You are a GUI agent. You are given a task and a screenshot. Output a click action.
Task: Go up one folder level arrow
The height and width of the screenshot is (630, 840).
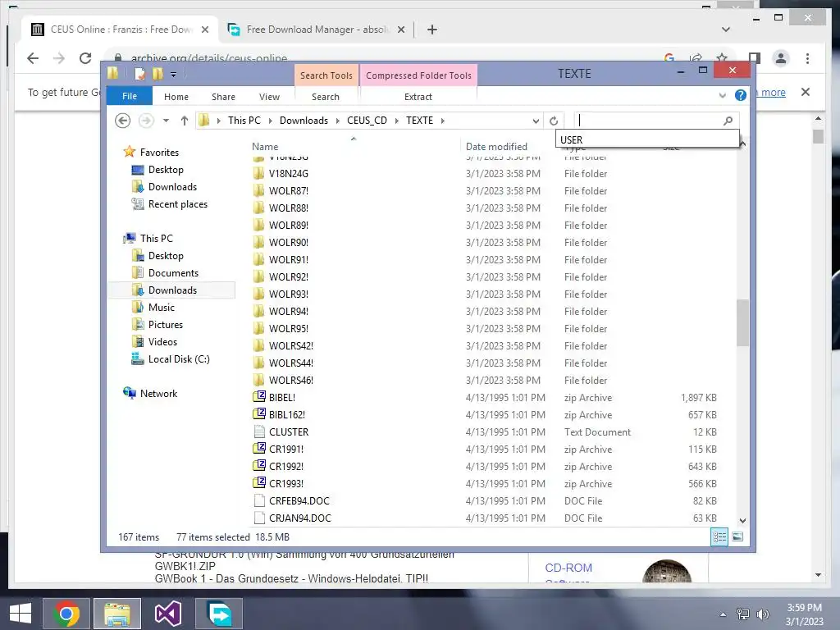click(x=185, y=121)
